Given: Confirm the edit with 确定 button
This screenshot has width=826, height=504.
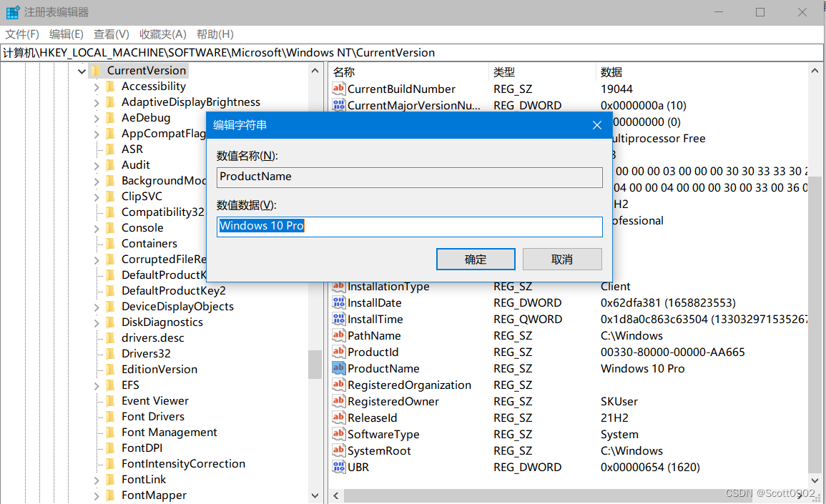Looking at the screenshot, I should point(476,259).
